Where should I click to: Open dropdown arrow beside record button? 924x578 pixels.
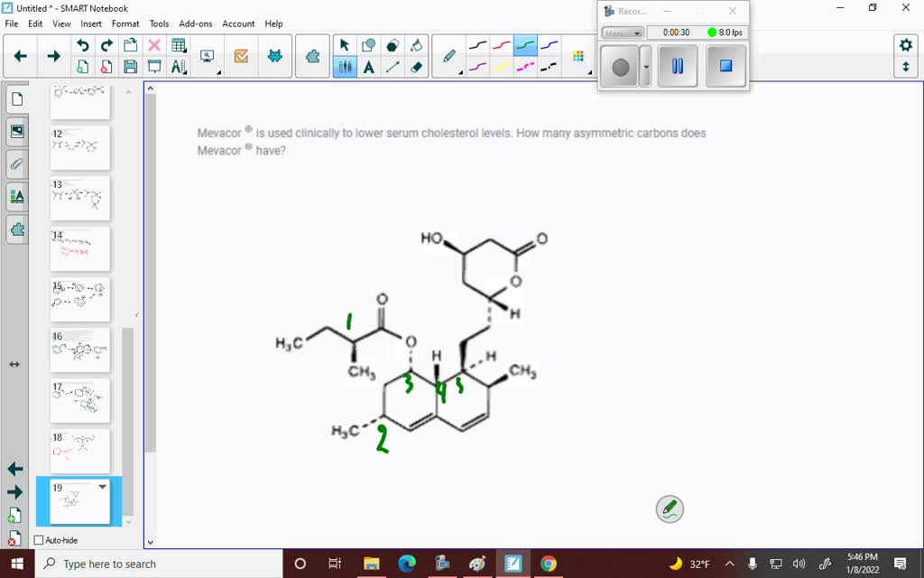click(645, 67)
